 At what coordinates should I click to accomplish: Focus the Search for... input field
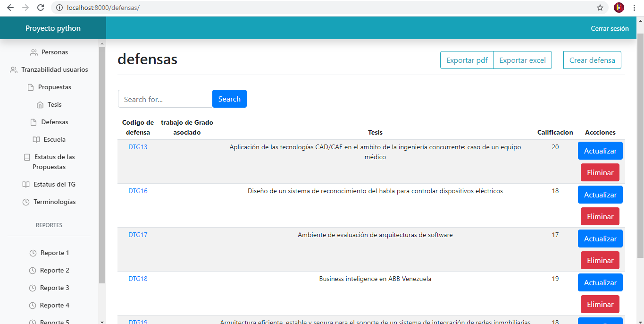165,99
